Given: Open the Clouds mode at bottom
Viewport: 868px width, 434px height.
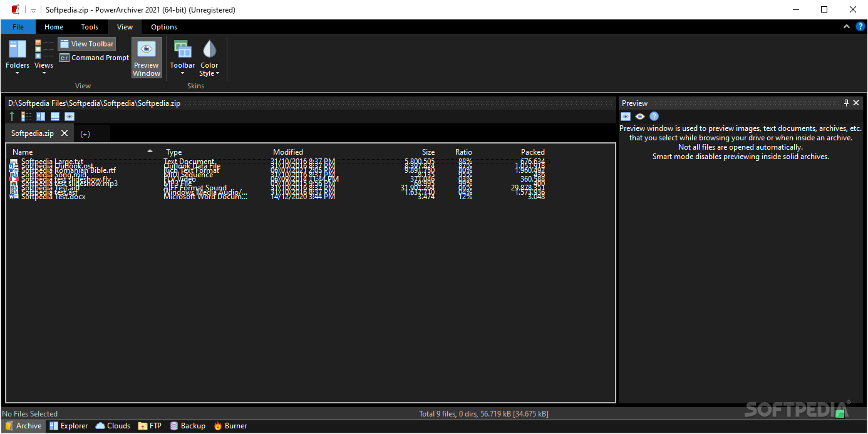Looking at the screenshot, I should [x=113, y=426].
